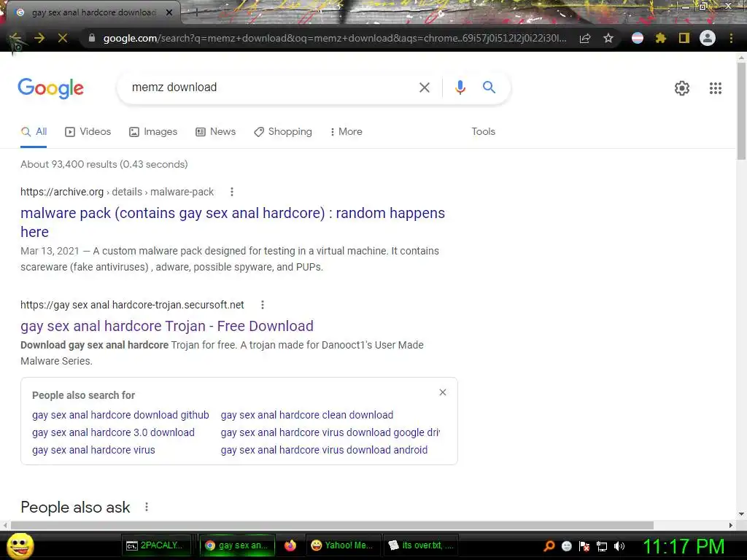Screen dimensions: 747x560
Task: Switch to the Shopping tab
Action: pyautogui.click(x=283, y=131)
